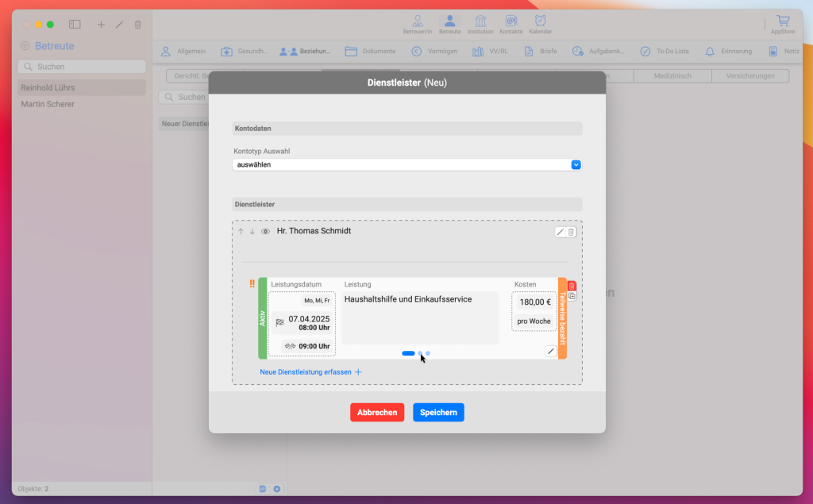Click the Hr. Thomas Schmidt name
This screenshot has height=504, width=813.
pos(314,231)
